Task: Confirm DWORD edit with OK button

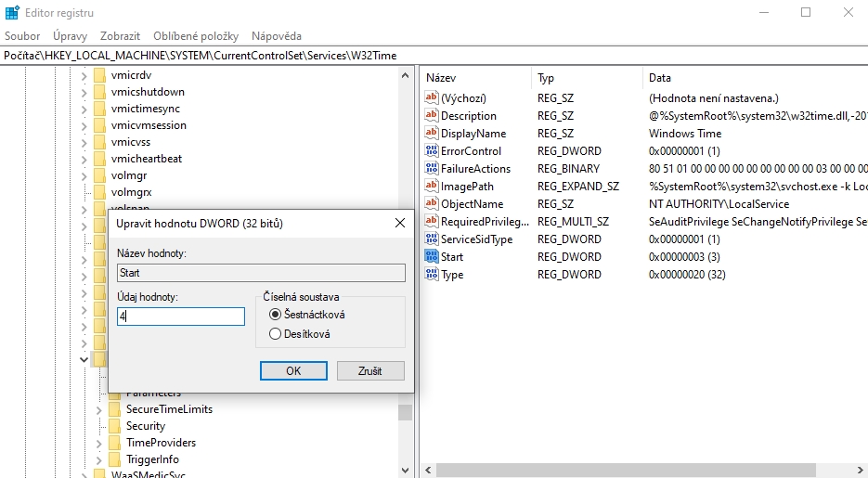Action: click(293, 370)
